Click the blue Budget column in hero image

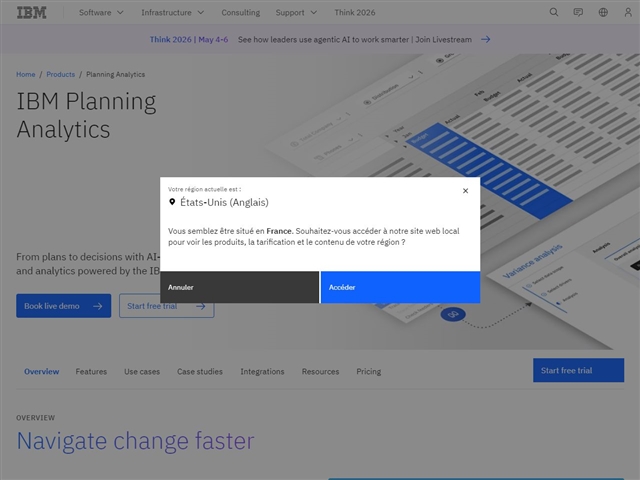coord(488,171)
